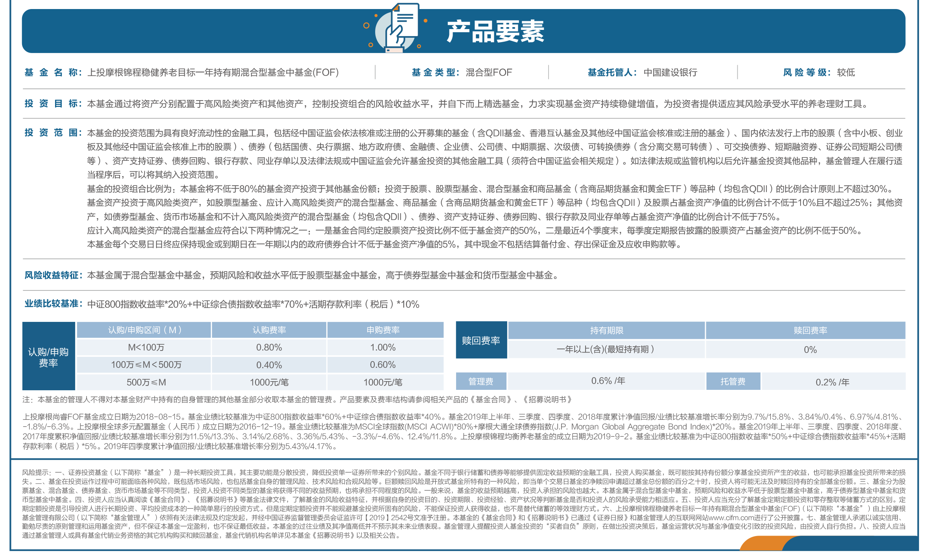Click the 托管费 label cell
This screenshot has width=928, height=560.
click(x=733, y=381)
